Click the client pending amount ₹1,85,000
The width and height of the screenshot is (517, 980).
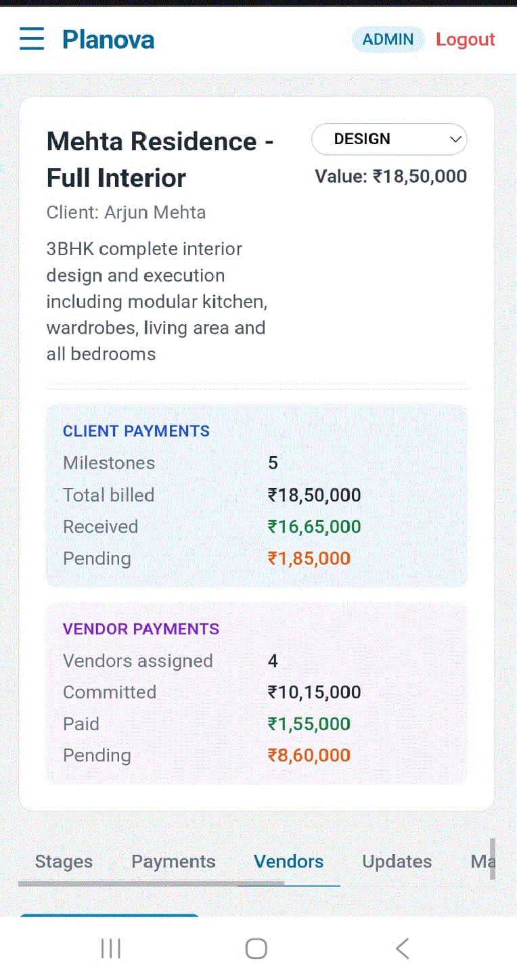coord(309,558)
